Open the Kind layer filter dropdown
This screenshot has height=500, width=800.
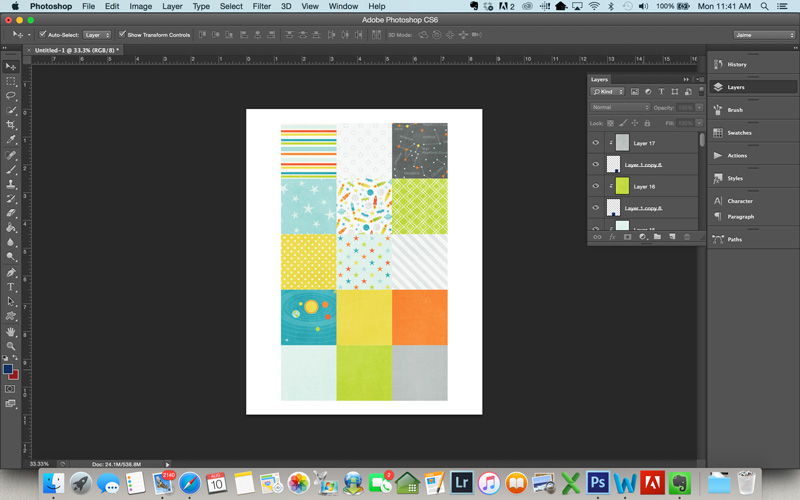point(607,92)
